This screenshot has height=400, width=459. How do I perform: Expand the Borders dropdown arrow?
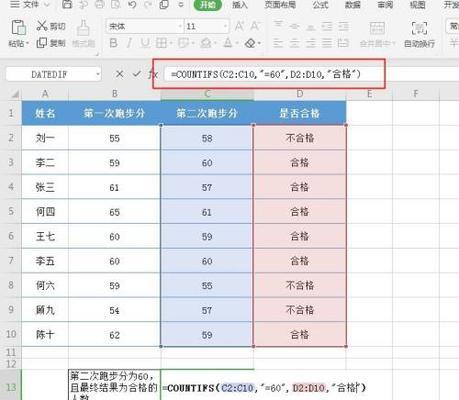point(171,43)
